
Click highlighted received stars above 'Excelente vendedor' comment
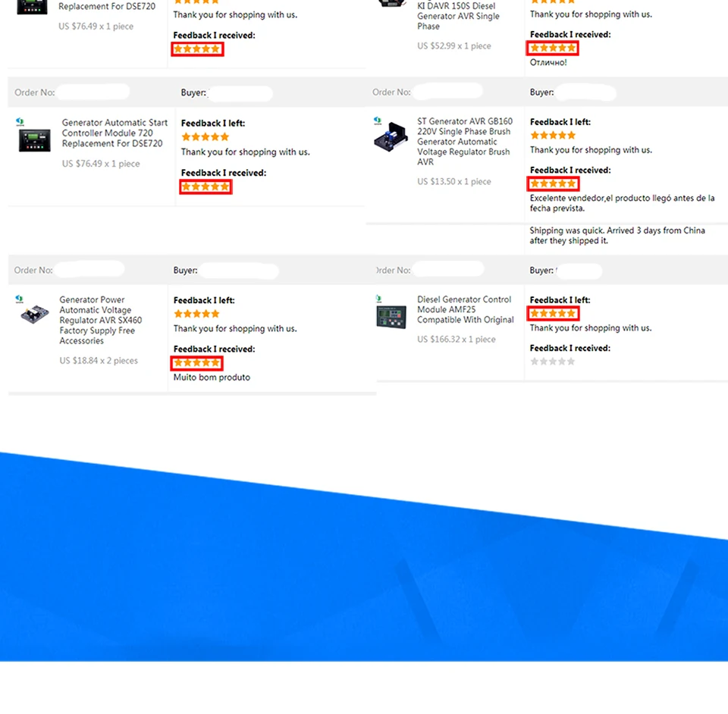click(x=553, y=183)
